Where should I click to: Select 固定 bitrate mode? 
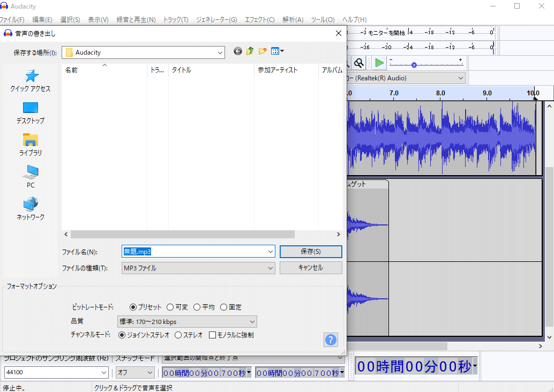point(231,307)
